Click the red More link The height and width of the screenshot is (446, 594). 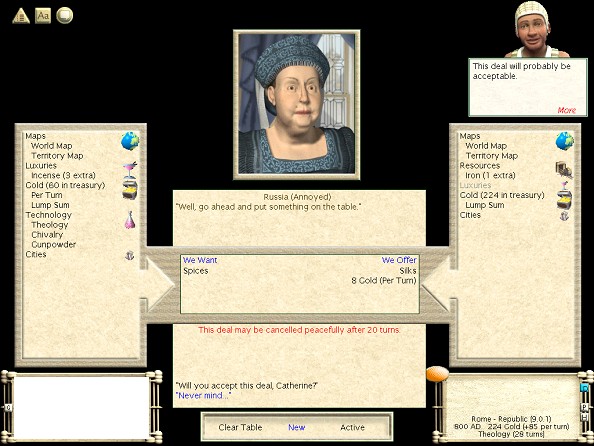566,110
